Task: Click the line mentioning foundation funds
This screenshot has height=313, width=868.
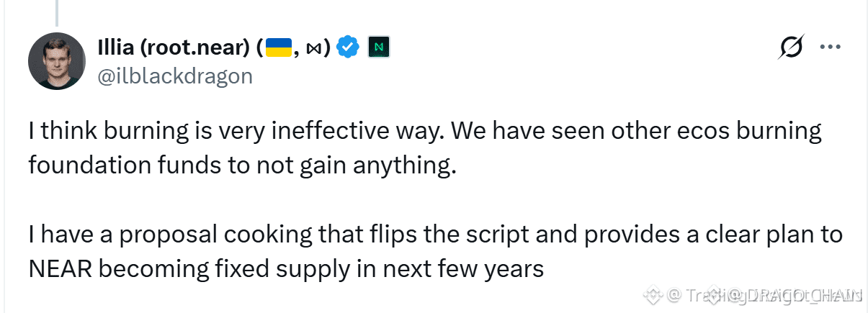Action: tap(243, 165)
